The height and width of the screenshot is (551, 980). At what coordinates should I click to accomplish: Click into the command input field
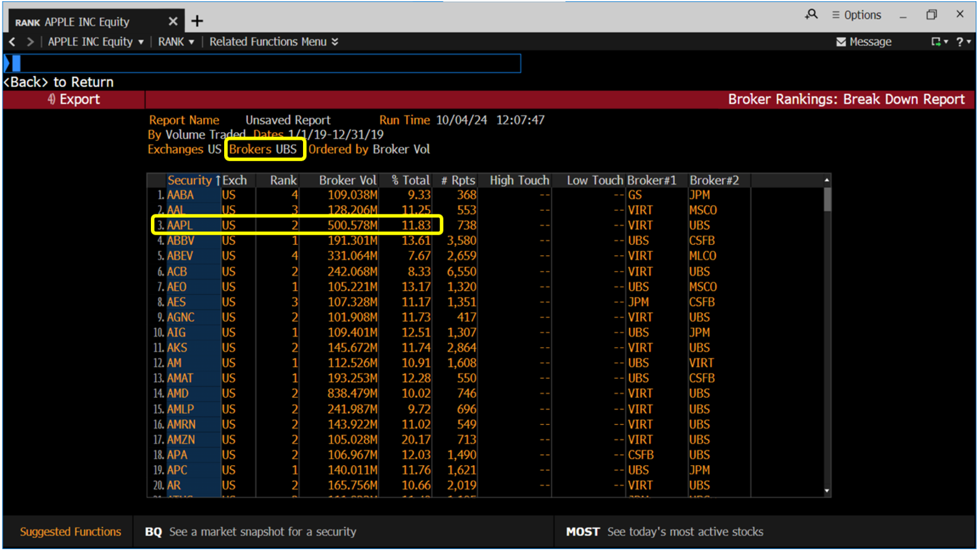(267, 63)
